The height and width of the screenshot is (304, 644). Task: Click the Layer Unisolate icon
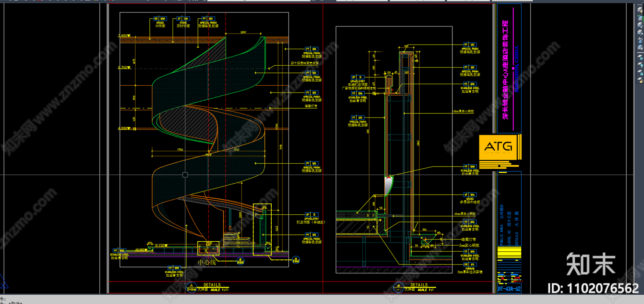640,33
